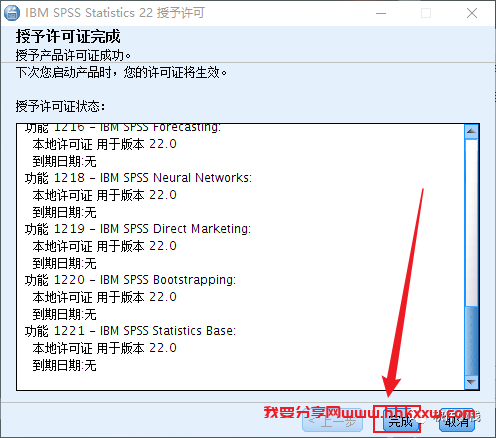Screen dimensions: 496x438
Task: Click the text '授予产品许可证成功。'
Action: tap(73, 55)
